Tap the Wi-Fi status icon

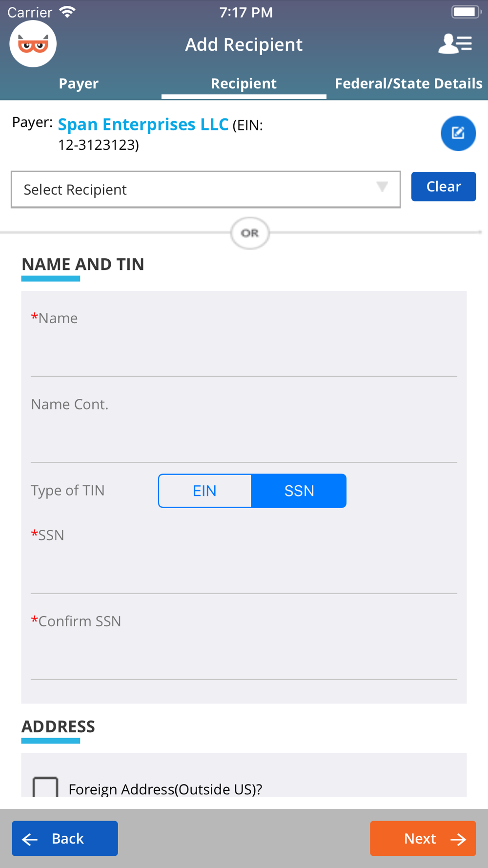(67, 12)
